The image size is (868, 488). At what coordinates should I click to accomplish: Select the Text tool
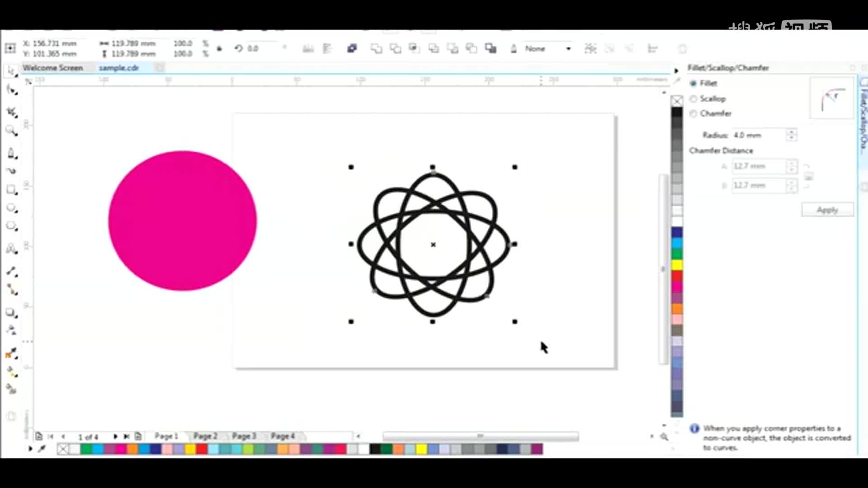pos(12,249)
